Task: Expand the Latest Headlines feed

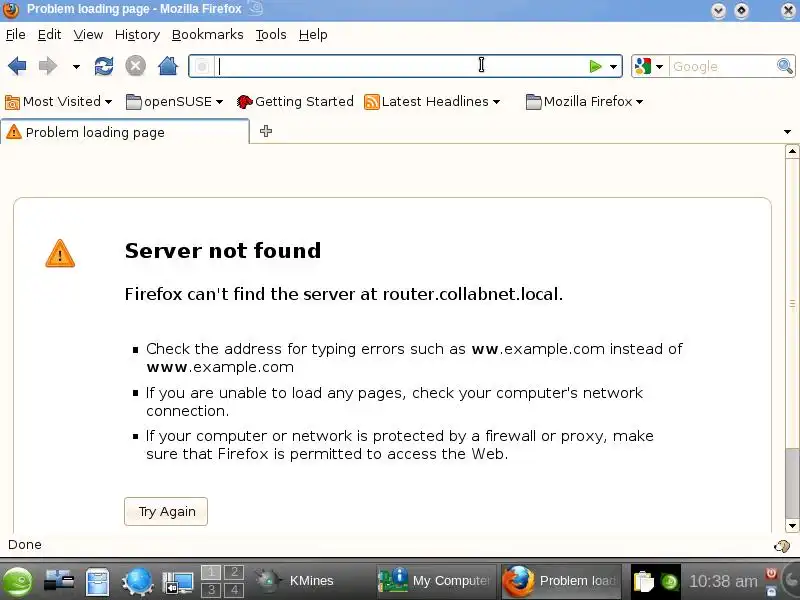Action: point(432,102)
